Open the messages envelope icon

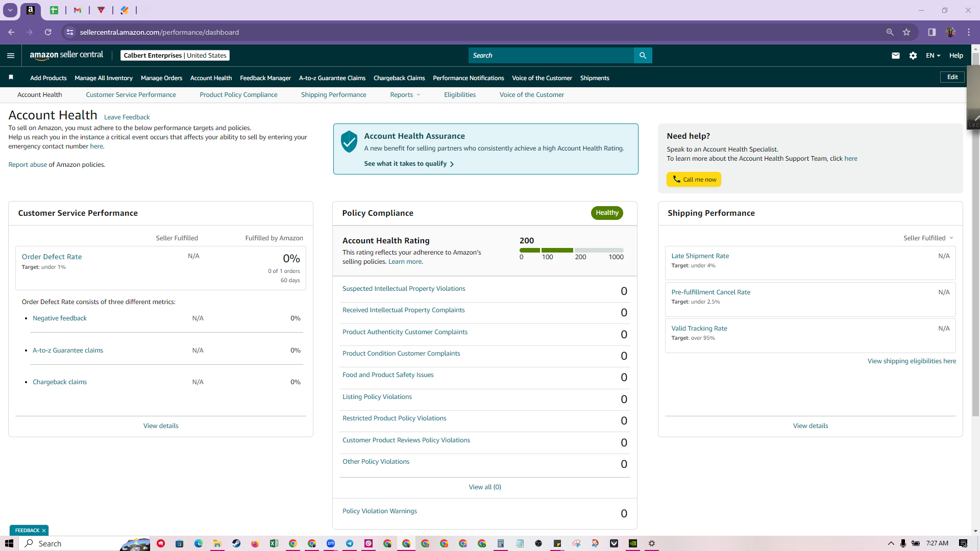[x=896, y=56]
